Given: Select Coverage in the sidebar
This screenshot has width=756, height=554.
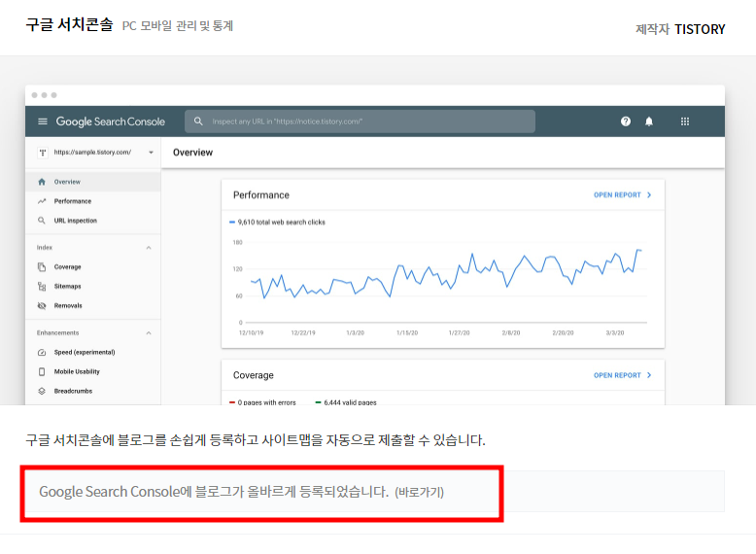Looking at the screenshot, I should coord(93,266).
